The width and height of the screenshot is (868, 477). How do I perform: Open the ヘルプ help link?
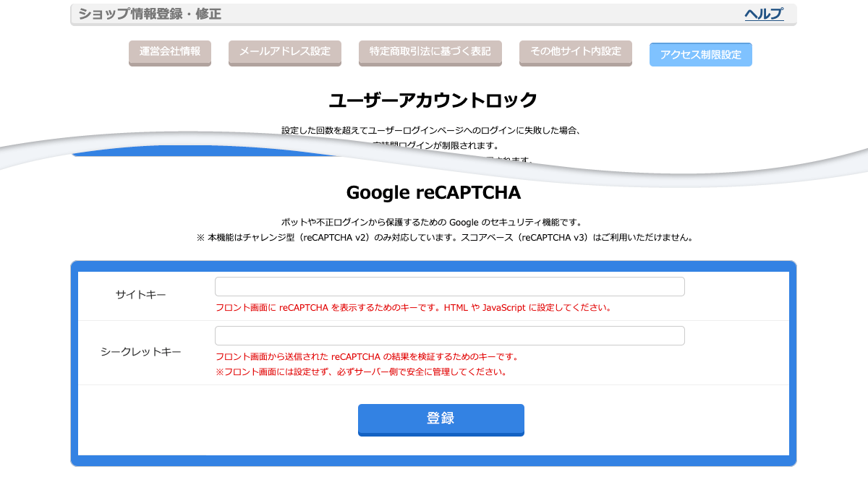(764, 14)
